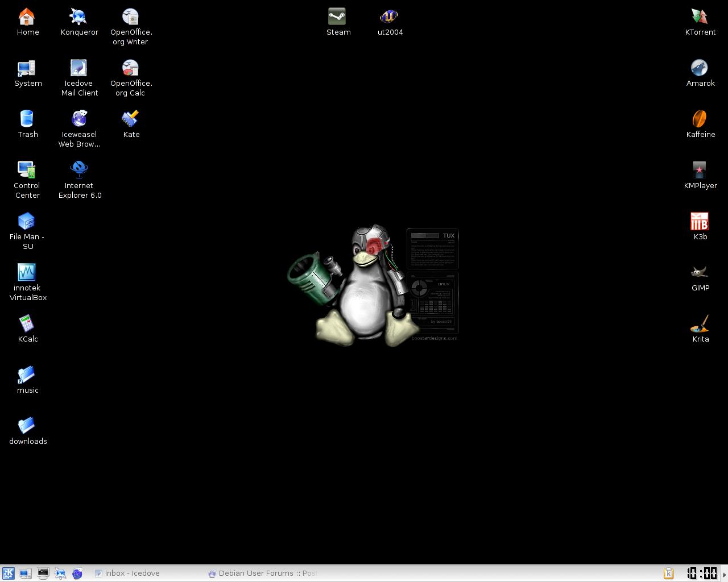Screen dimensions: 728x582
Task: Click the Show Desktop panel icon
Action: (x=26, y=573)
